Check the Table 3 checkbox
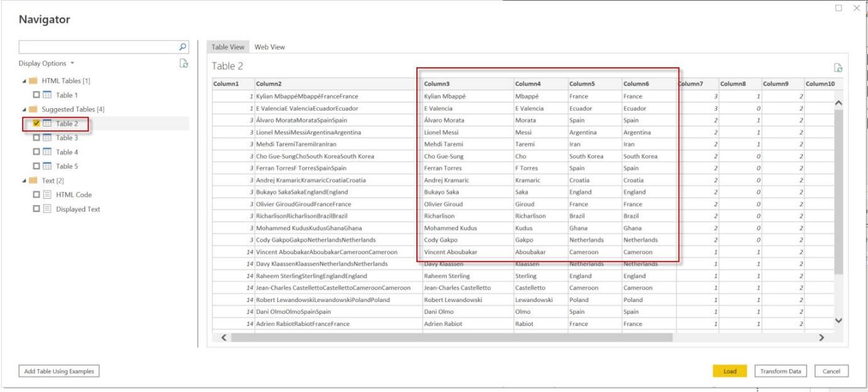 [x=36, y=138]
